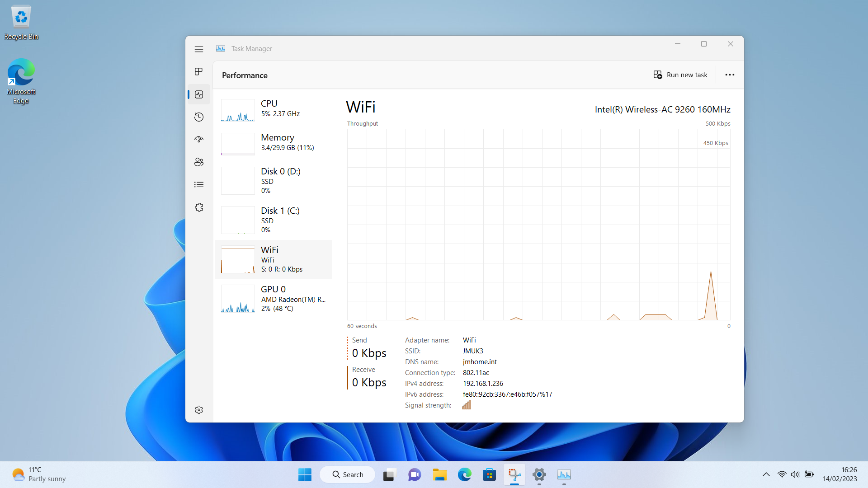The height and width of the screenshot is (488, 868).
Task: Open the Chat app on taskbar
Action: [415, 474]
